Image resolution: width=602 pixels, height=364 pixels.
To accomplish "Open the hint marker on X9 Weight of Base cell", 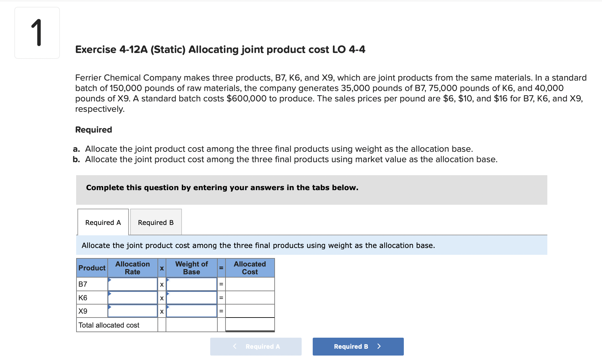I will point(168,307).
